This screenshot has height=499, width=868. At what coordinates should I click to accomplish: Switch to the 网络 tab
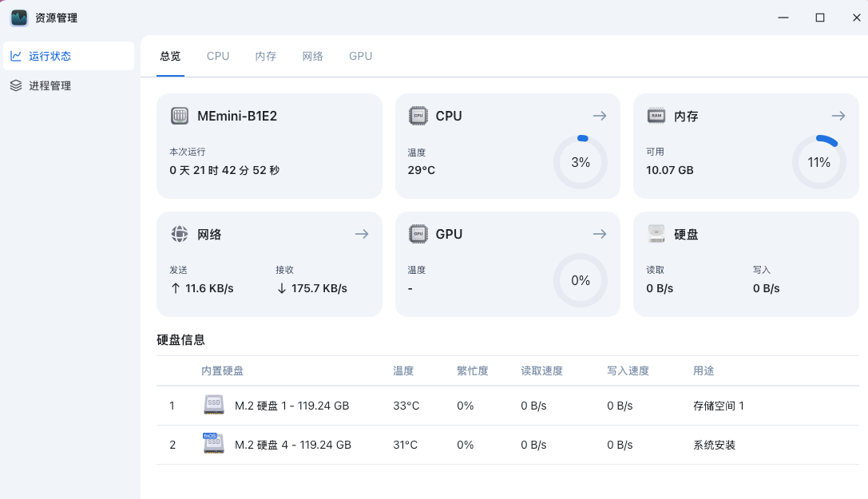[x=313, y=56]
